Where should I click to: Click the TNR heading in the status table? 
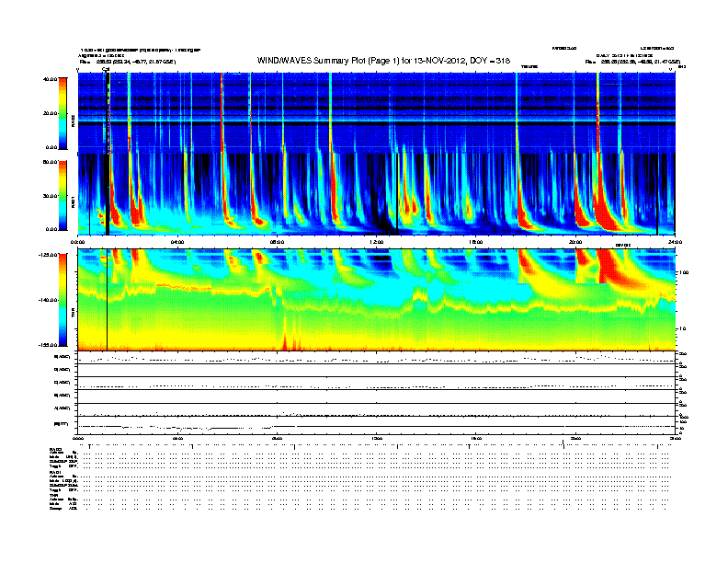pyautogui.click(x=52, y=495)
